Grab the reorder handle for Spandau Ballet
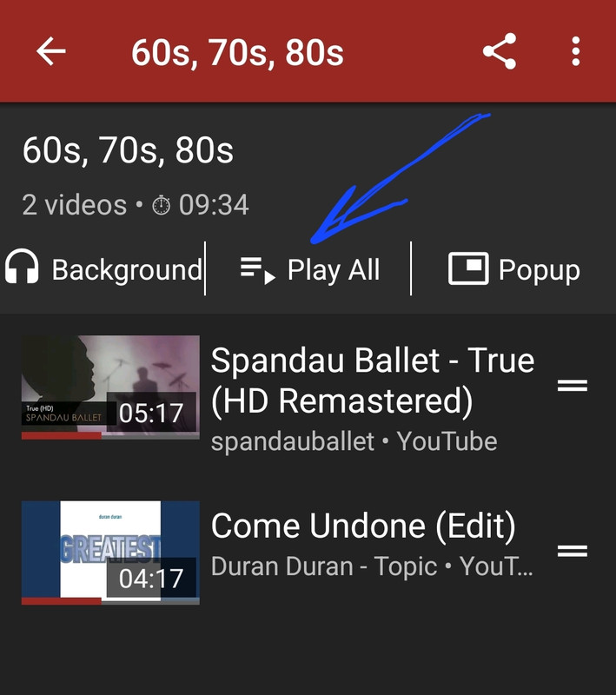The height and width of the screenshot is (695, 616). coord(573,386)
